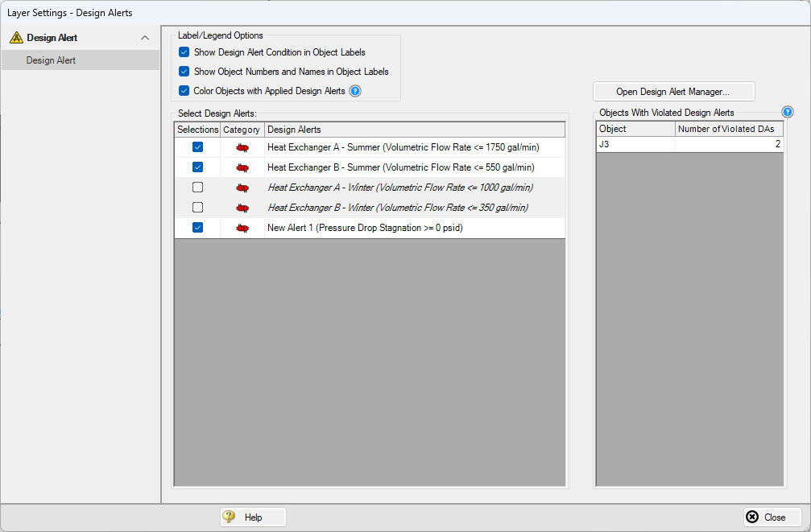Click Heat Exchanger B - Summer alert text
Image resolution: width=811 pixels, height=532 pixels.
[x=401, y=167]
